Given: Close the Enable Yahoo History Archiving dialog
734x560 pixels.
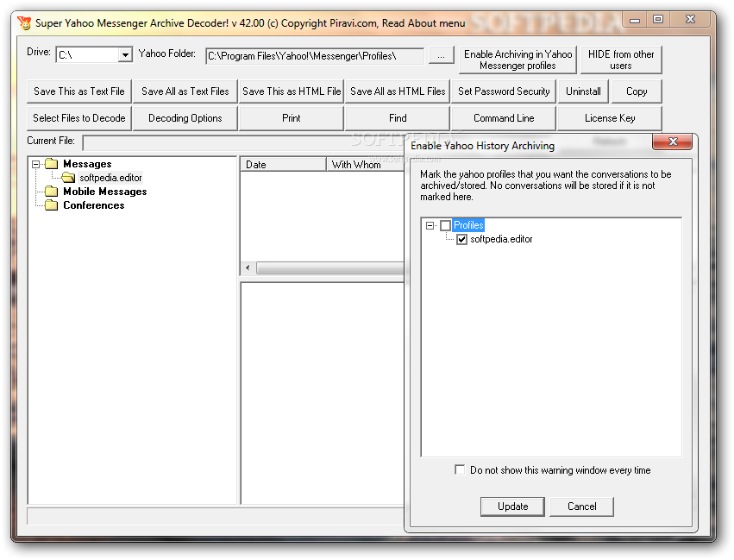Looking at the screenshot, I should (x=673, y=142).
